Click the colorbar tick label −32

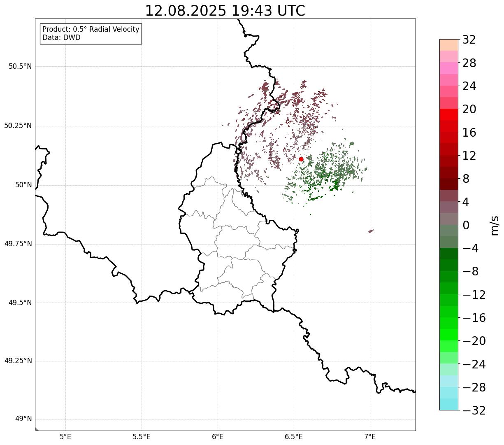pos(474,410)
